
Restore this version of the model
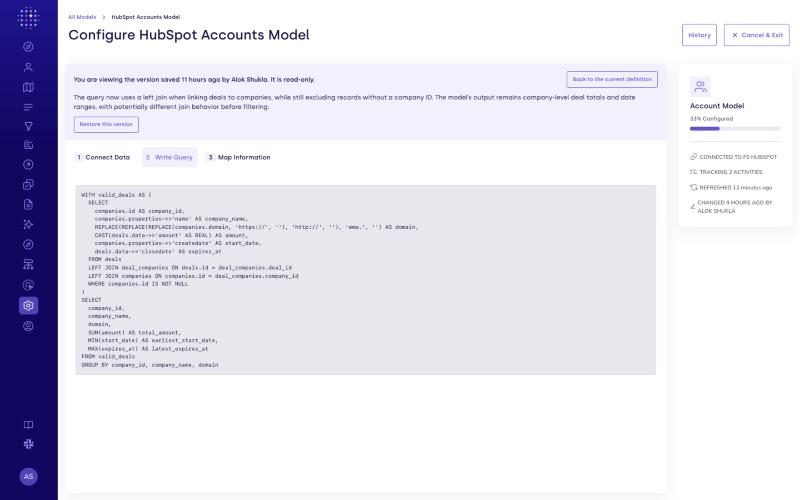coord(106,124)
